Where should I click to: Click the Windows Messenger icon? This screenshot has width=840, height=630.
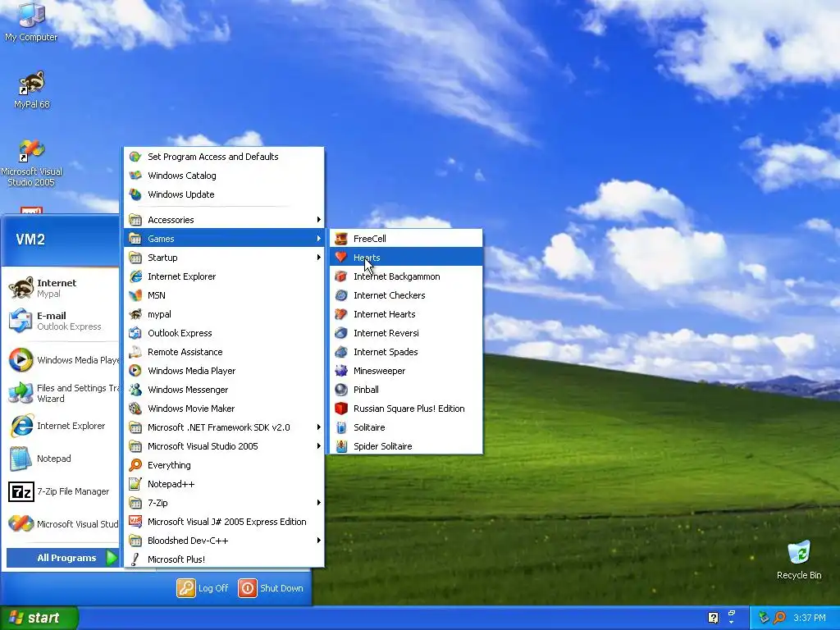click(x=135, y=390)
